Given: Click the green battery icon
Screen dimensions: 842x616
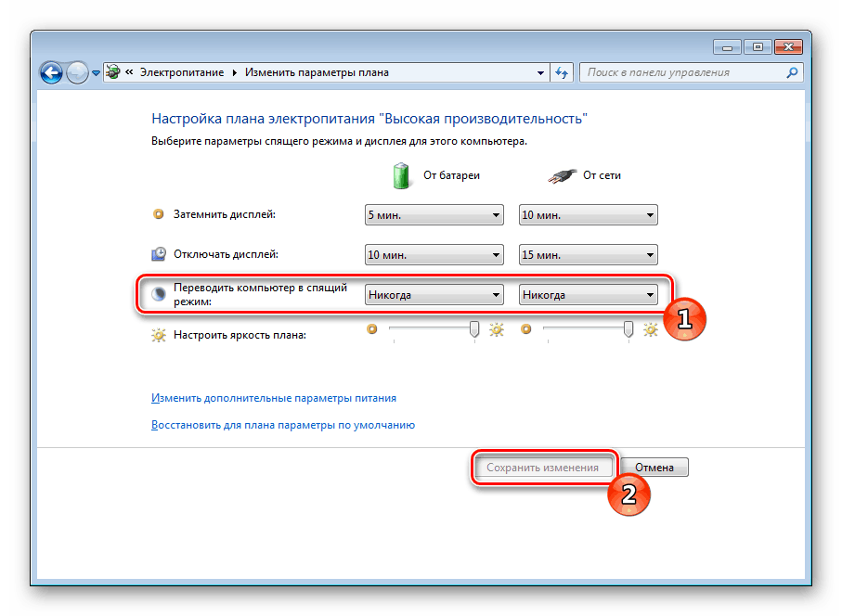Looking at the screenshot, I should tap(401, 175).
